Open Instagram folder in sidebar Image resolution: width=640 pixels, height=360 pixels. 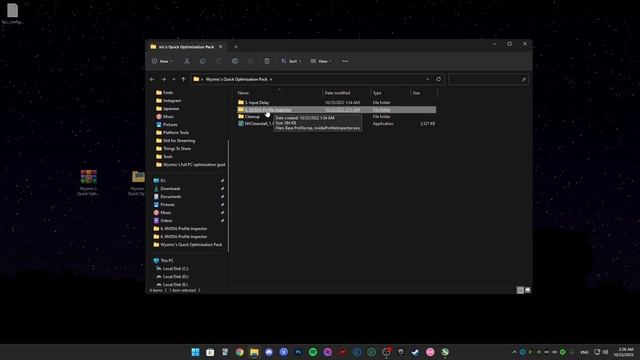point(169,100)
